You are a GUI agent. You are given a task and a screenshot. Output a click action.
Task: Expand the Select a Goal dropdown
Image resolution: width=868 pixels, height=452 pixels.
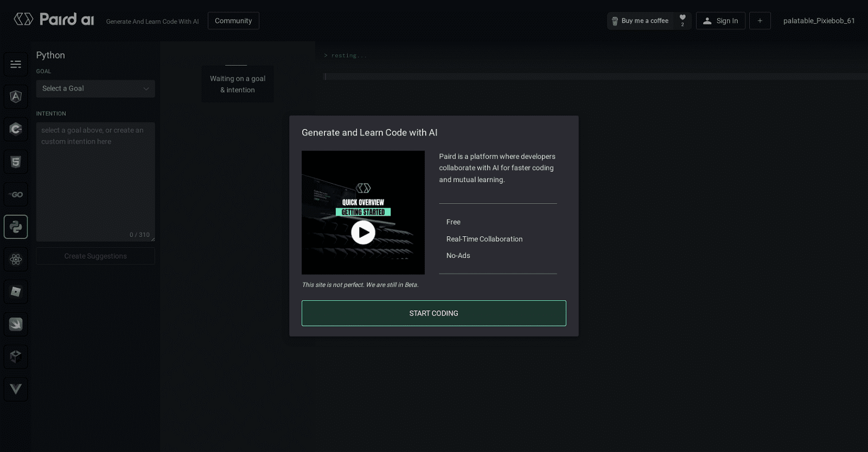click(95, 89)
